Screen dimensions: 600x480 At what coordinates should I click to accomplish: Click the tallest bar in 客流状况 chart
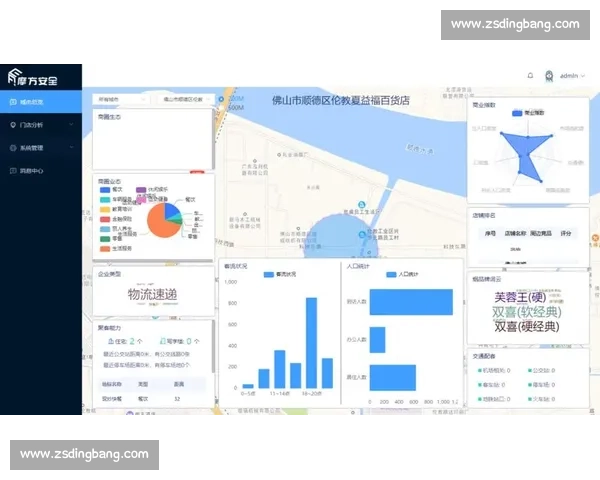(x=311, y=343)
